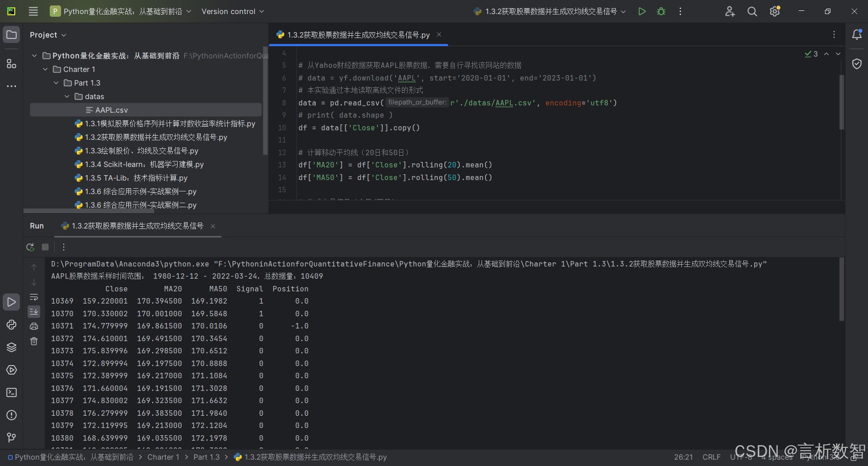Open Run panel more options
Screen dimensions: 868x466
coord(64,247)
